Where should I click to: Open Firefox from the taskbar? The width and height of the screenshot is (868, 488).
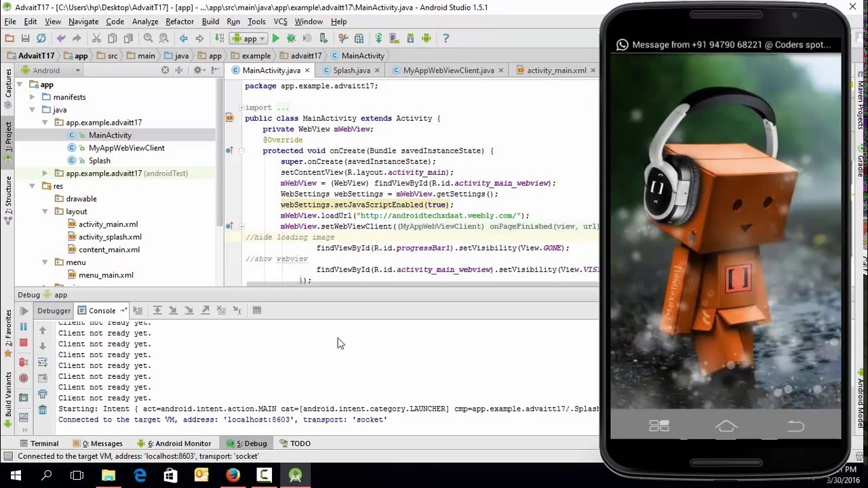[233, 476]
